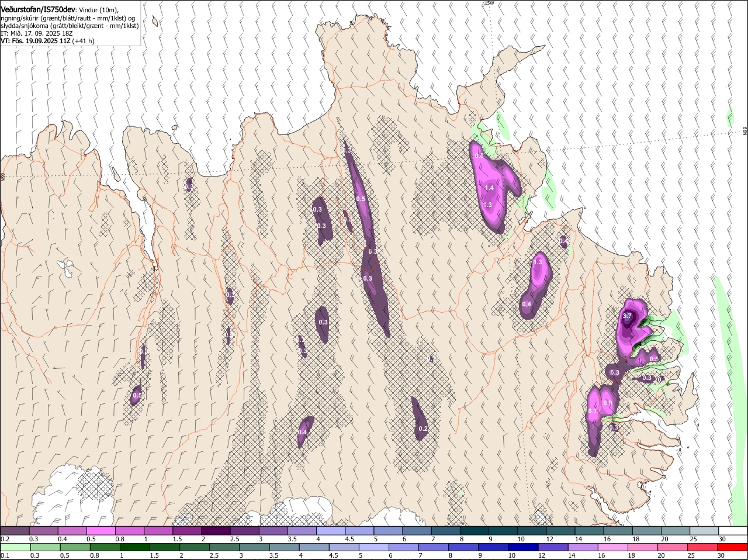Click the 0.8 number in upper legend row
The width and height of the screenshot is (748, 560).
(x=120, y=539)
